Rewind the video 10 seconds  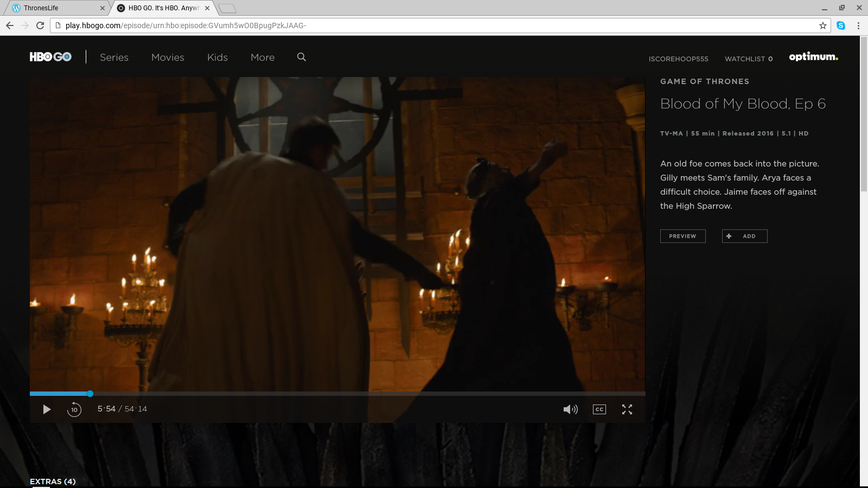tap(74, 409)
